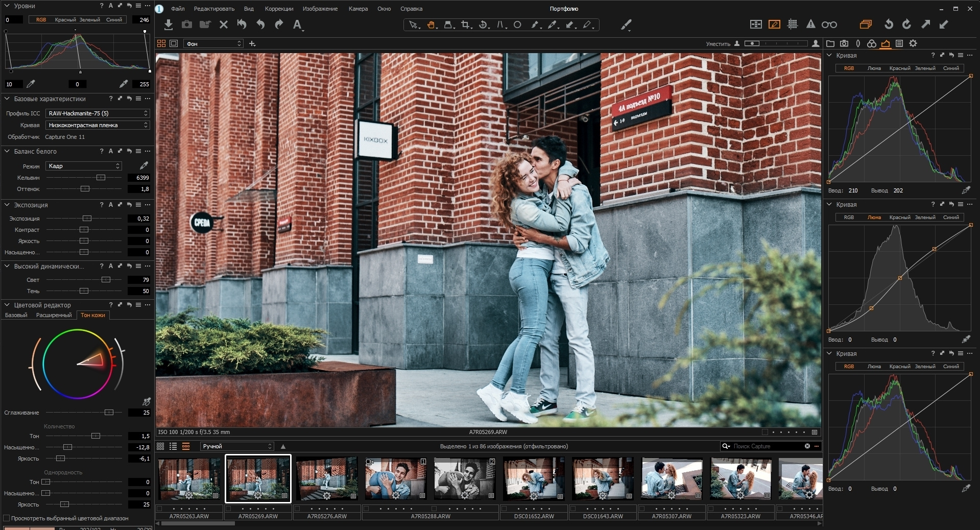Select the Pan hand cursor tool
The height and width of the screenshot is (530, 980).
point(431,25)
